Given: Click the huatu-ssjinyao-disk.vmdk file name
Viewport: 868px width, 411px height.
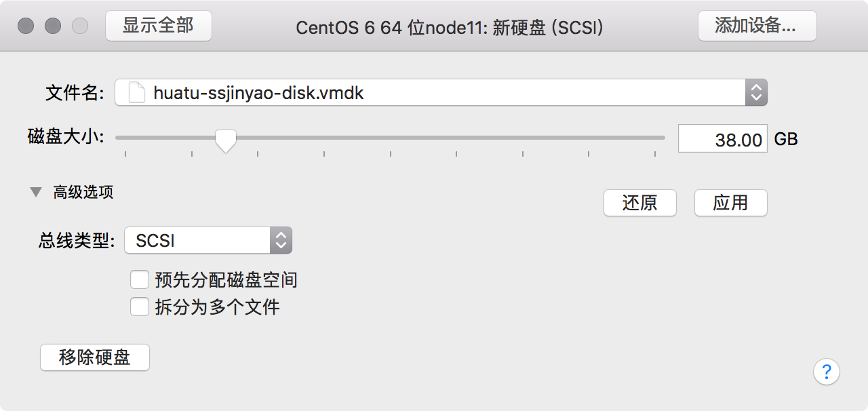Looking at the screenshot, I should coord(259,93).
